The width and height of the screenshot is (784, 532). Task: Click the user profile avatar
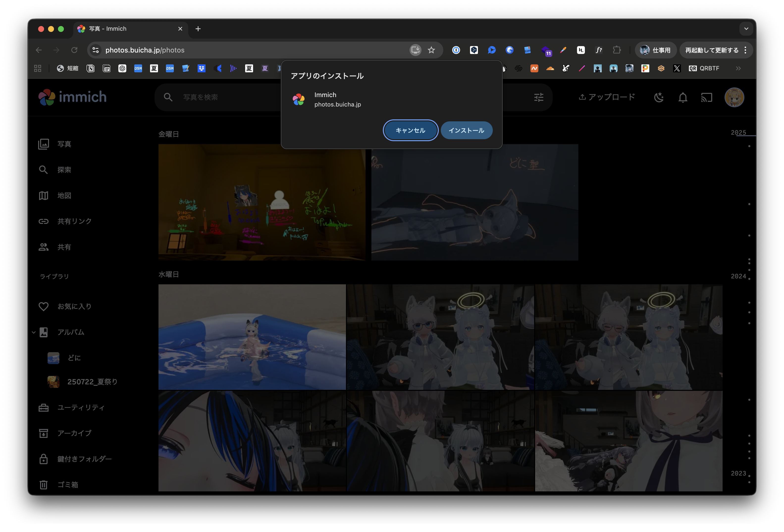point(734,98)
